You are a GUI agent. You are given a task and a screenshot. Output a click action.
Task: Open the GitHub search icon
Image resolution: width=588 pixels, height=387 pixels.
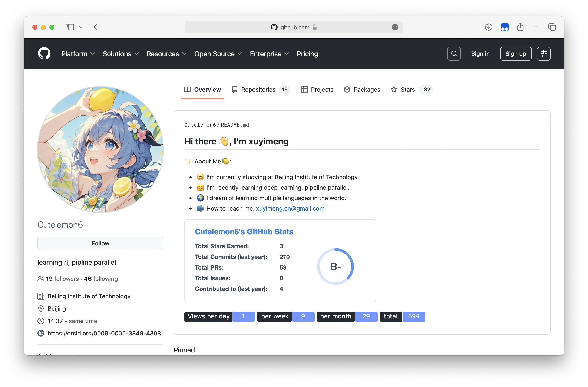pos(454,54)
